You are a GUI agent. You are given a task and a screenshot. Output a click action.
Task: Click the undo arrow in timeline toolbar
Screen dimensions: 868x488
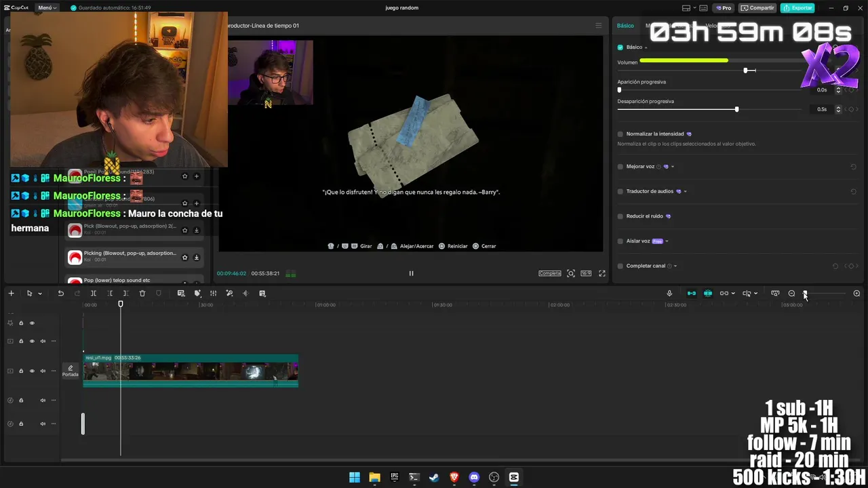(x=60, y=293)
